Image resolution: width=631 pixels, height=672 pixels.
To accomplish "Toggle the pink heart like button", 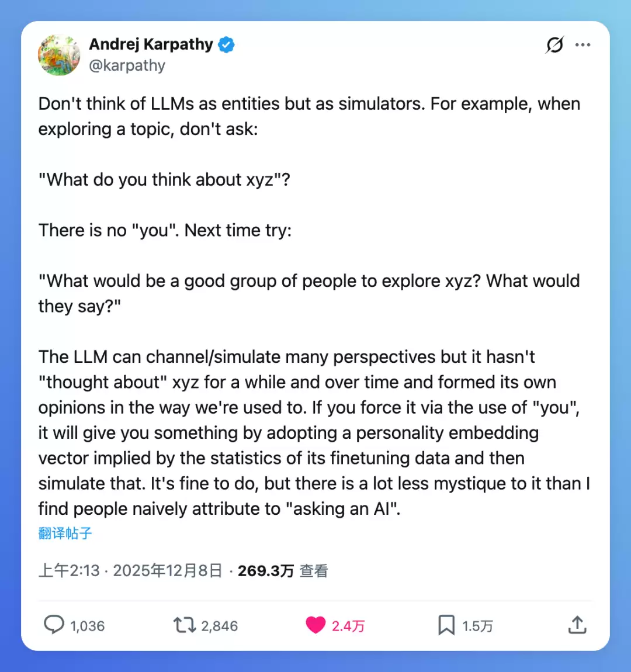I will 315,625.
